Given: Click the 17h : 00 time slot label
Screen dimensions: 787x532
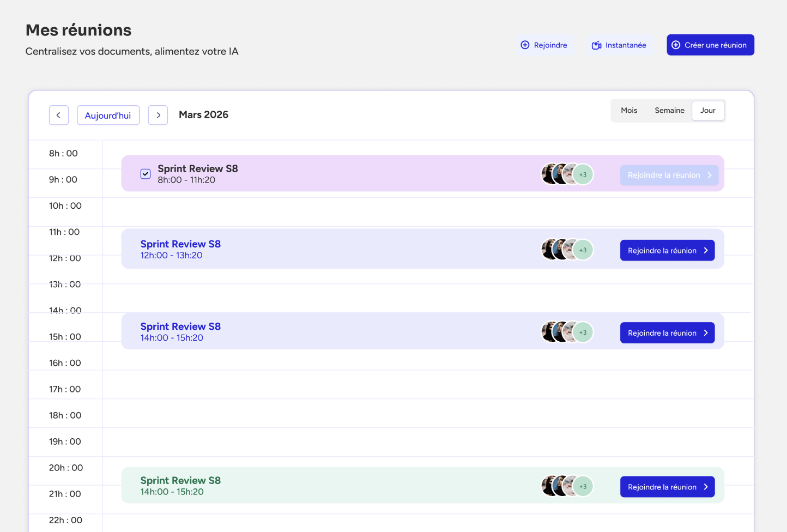Looking at the screenshot, I should pos(65,389).
